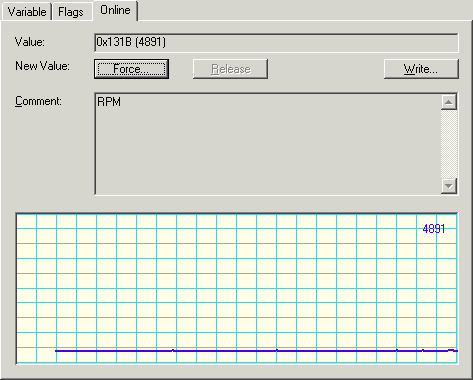Screen dimensions: 473x380
Task: Open the Flags tab
Action: click(x=71, y=12)
